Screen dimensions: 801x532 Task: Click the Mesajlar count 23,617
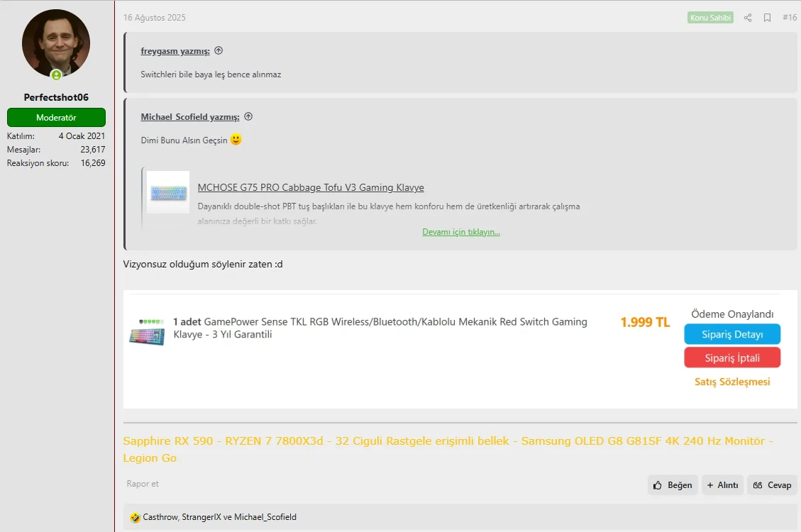[x=92, y=150]
